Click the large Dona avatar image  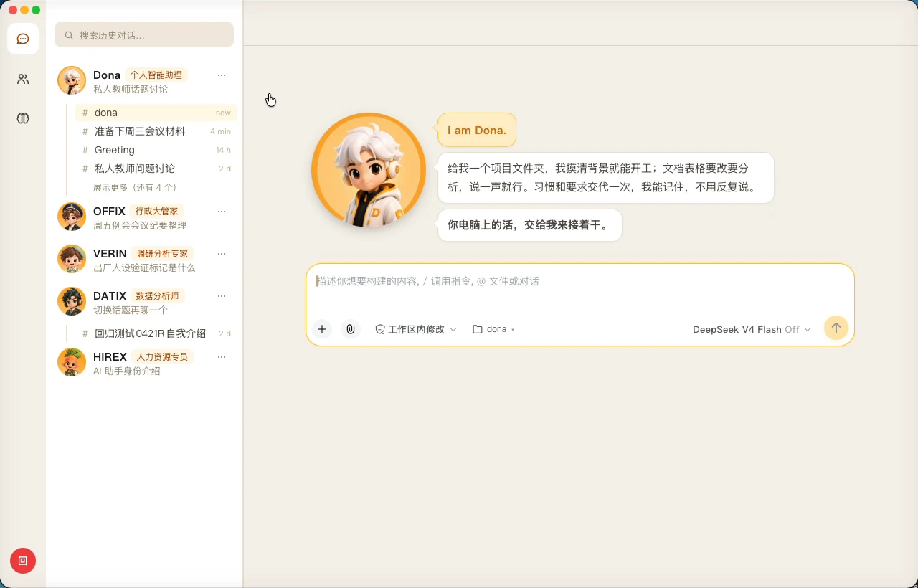[369, 171]
